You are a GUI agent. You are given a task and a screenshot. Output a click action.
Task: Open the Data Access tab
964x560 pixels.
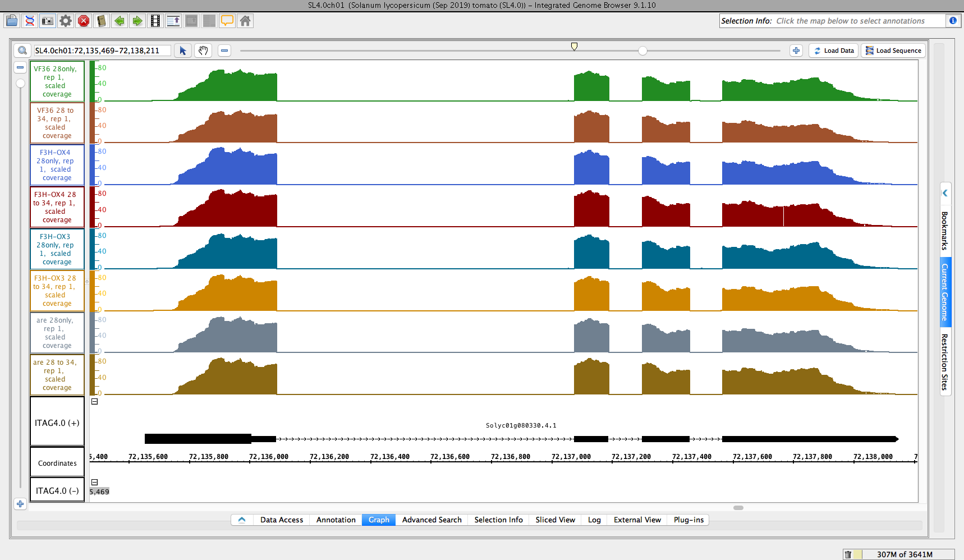pyautogui.click(x=281, y=520)
